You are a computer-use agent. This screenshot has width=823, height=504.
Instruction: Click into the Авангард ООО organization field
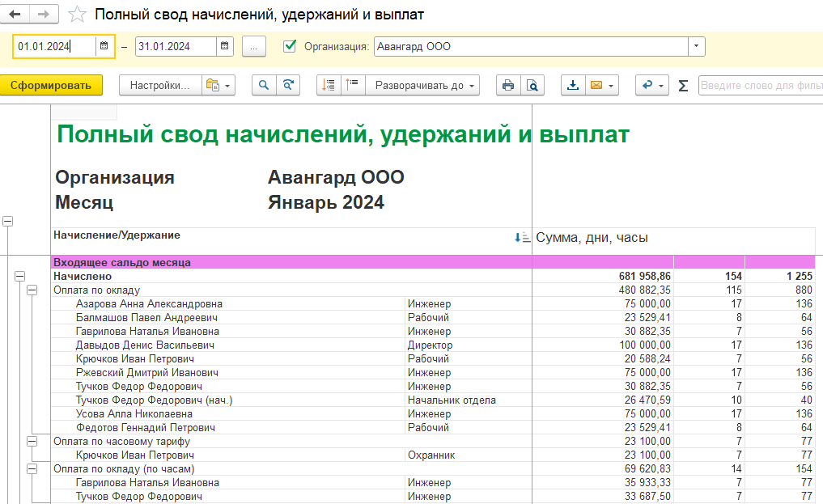(531, 46)
